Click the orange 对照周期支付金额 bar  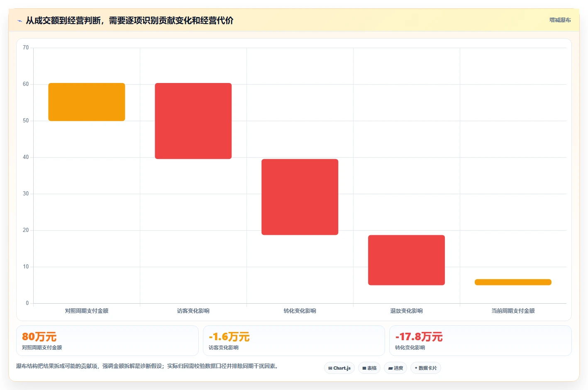[87, 102]
